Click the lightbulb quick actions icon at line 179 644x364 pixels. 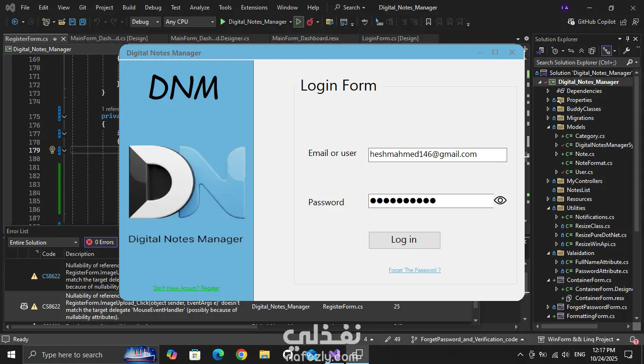(x=52, y=150)
